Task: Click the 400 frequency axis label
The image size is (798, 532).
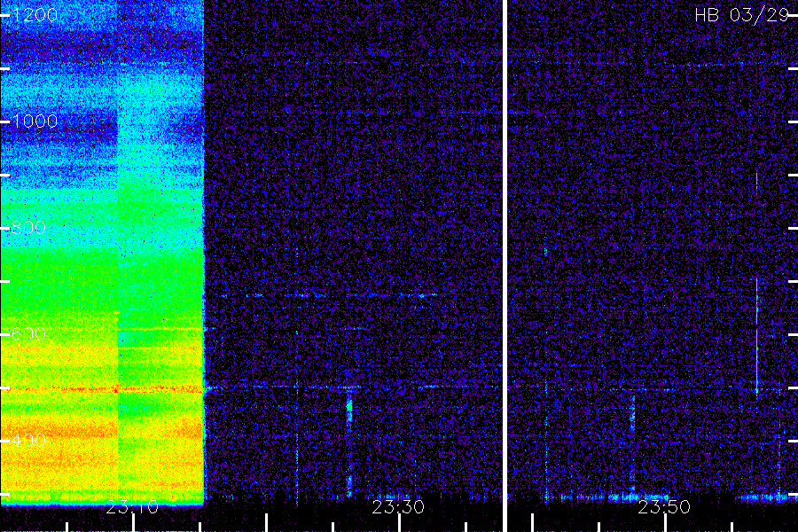Action: coord(28,441)
